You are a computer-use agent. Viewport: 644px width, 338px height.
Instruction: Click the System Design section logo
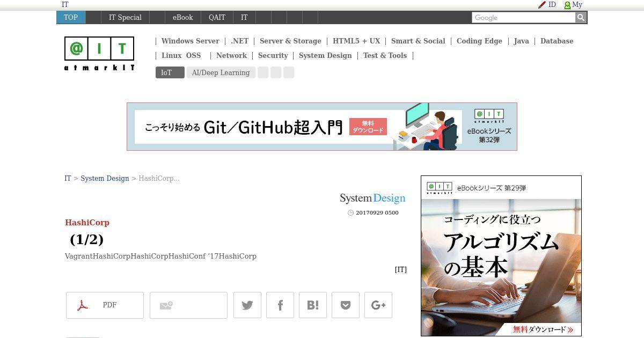372,199
